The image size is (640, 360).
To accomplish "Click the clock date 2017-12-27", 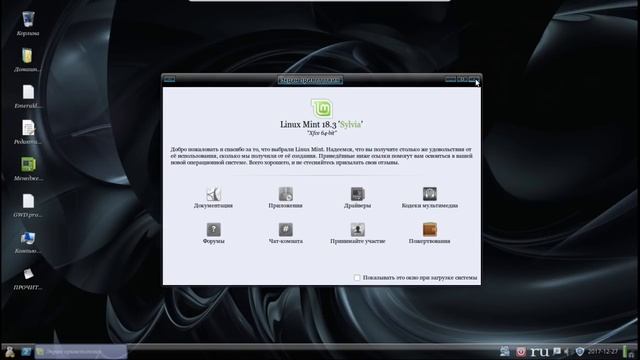I will tap(602, 351).
